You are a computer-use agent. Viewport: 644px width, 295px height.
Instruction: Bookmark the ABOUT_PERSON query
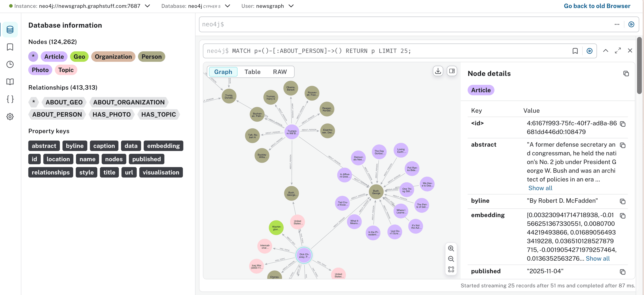click(x=575, y=51)
